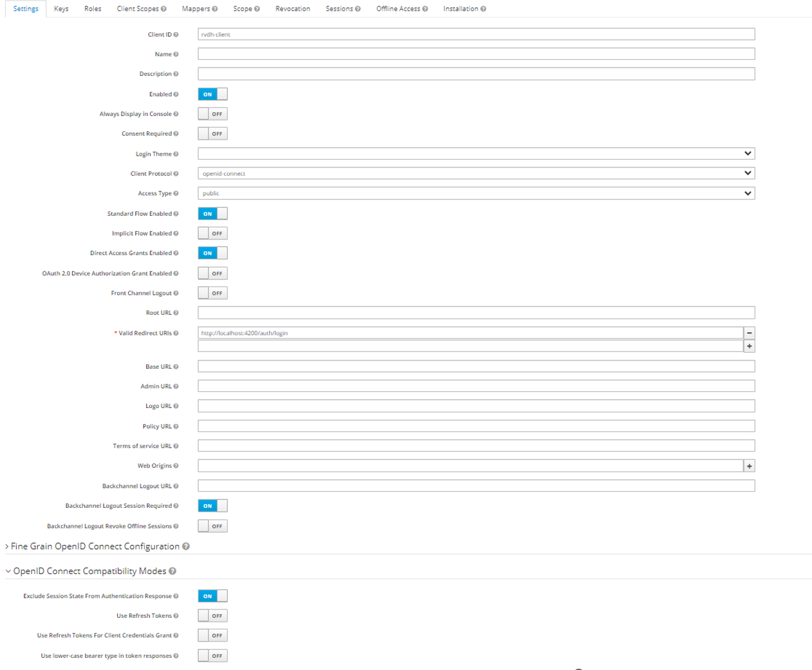The image size is (812, 670).
Task: Open the Access Type dropdown
Action: point(475,194)
